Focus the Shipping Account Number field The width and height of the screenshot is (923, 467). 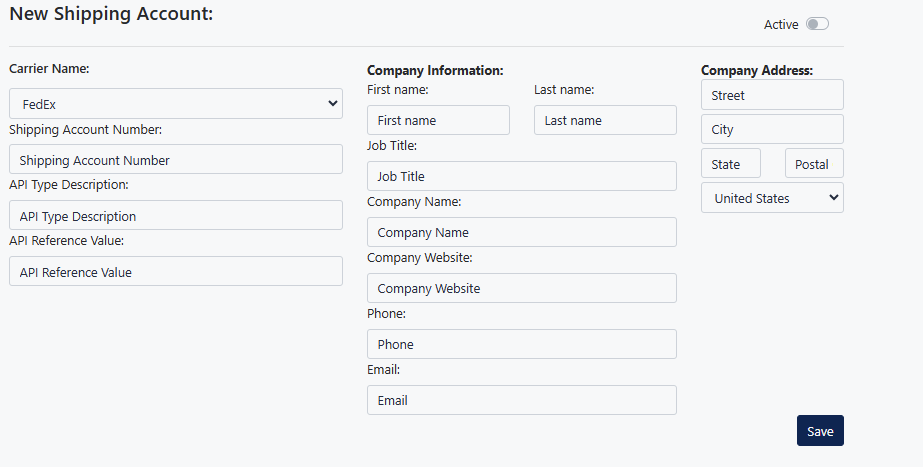point(175,160)
